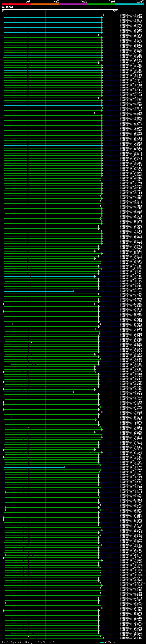Image resolution: width=146 pixels, height=644 pixels.
Task: Click the UniRef100_P13651 entry
Action: click(x=131, y=269)
